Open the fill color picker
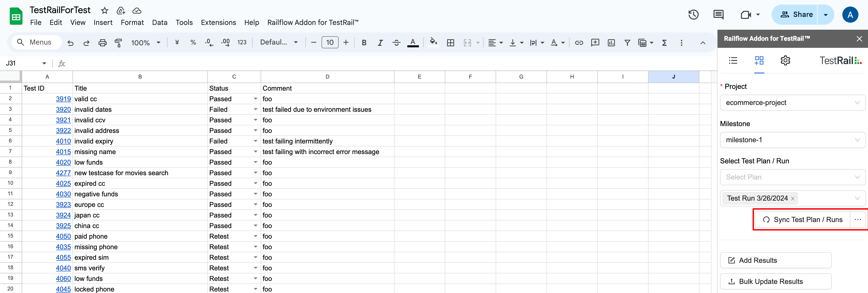 pyautogui.click(x=433, y=43)
